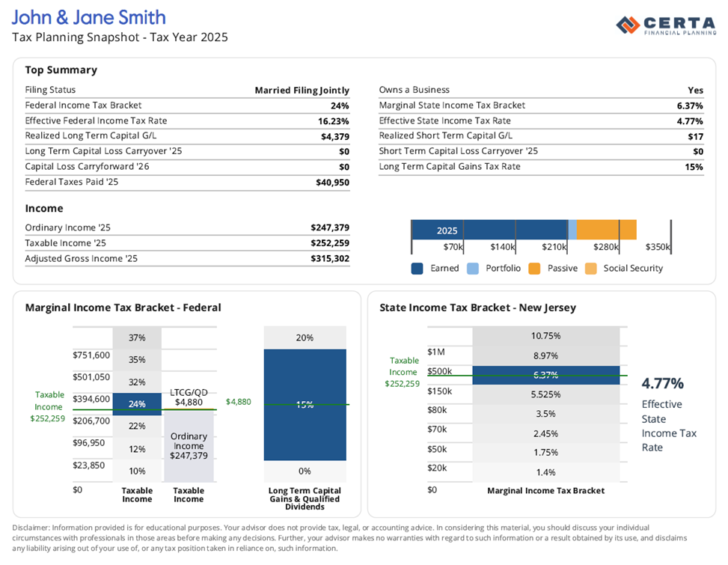Click the 10.75% New Jersey bracket cell
Image resolution: width=728 pixels, height=565 pixels.
pyautogui.click(x=546, y=336)
